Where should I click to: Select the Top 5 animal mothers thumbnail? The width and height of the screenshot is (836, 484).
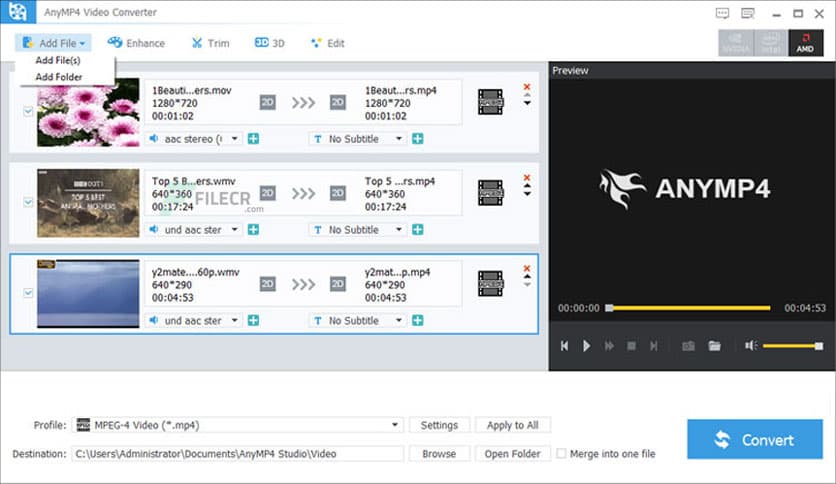88,203
